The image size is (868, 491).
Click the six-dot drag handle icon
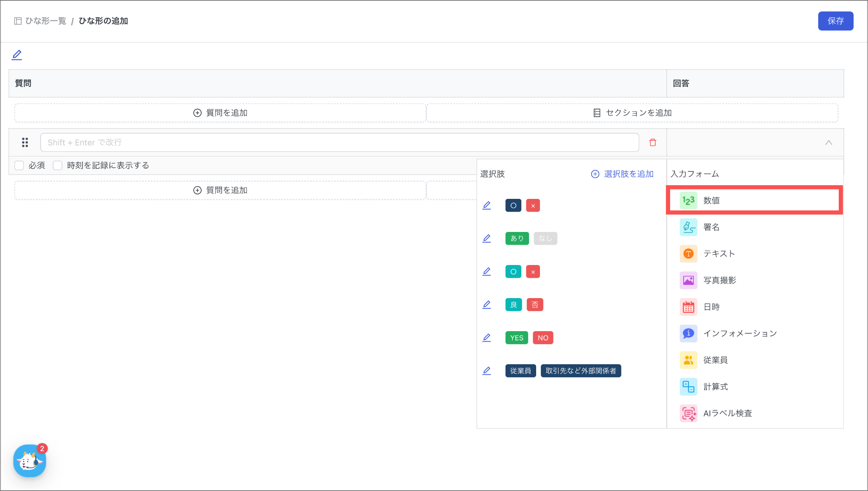tap(25, 142)
